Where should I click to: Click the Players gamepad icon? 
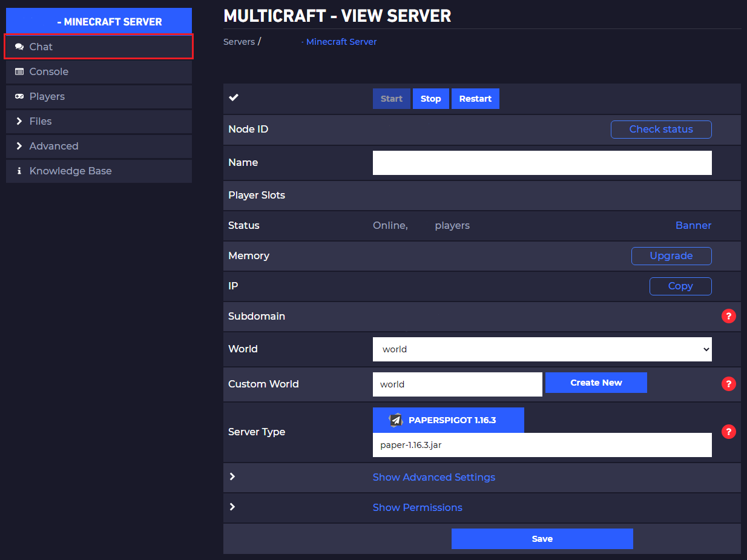19,96
